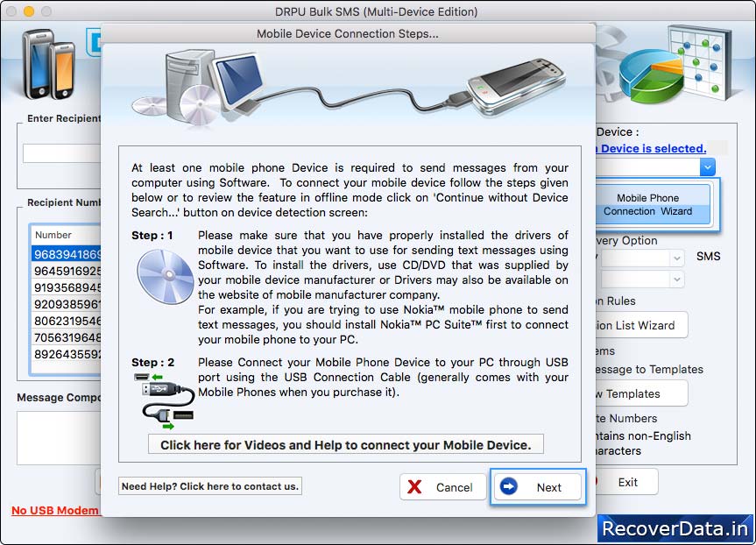Open Videos and Help to connect device
Viewport: 756px width, 545px height.
pos(345,444)
